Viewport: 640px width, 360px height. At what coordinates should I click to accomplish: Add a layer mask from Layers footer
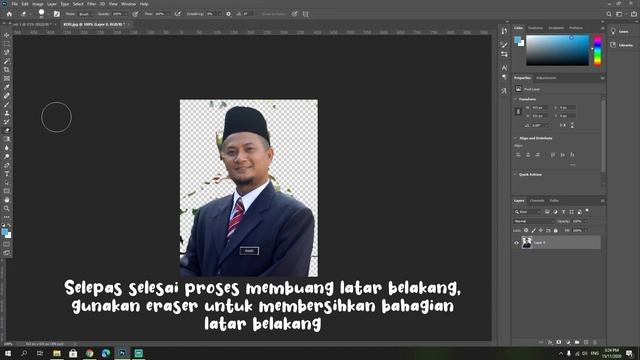point(559,342)
